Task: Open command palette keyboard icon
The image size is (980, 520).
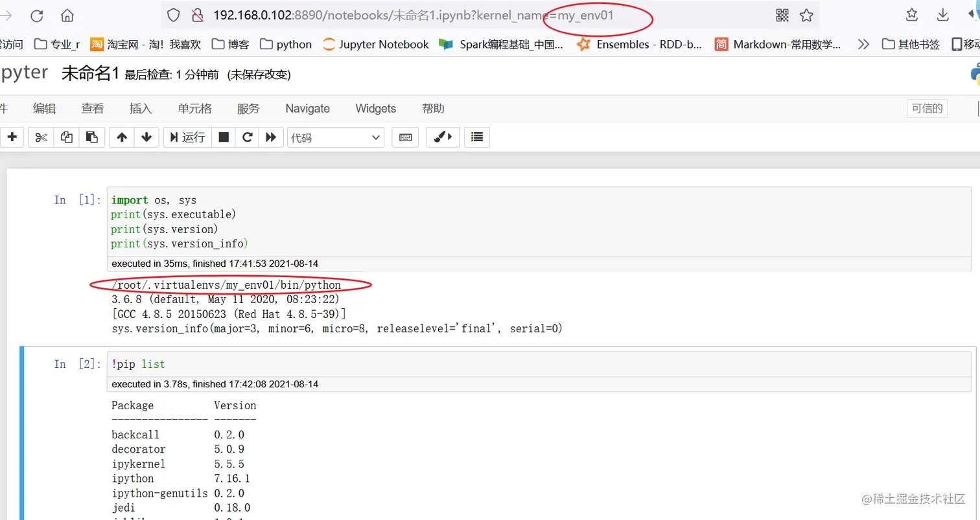Action: tap(406, 137)
